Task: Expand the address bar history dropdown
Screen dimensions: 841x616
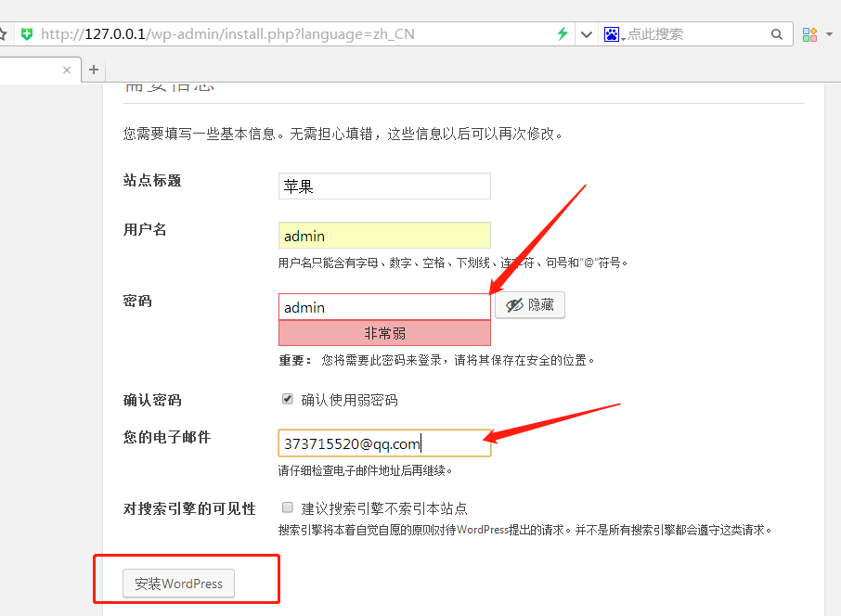Action: click(587, 35)
